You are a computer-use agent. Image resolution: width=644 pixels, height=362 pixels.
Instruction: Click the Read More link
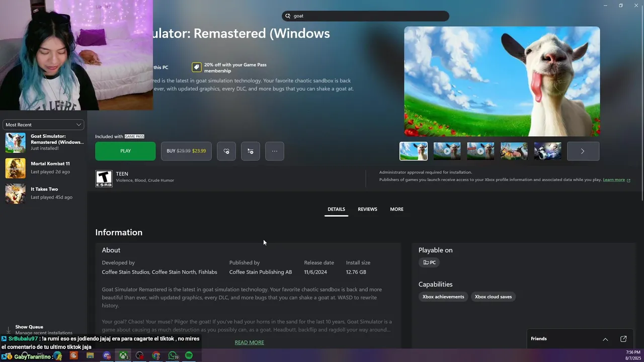(x=249, y=342)
